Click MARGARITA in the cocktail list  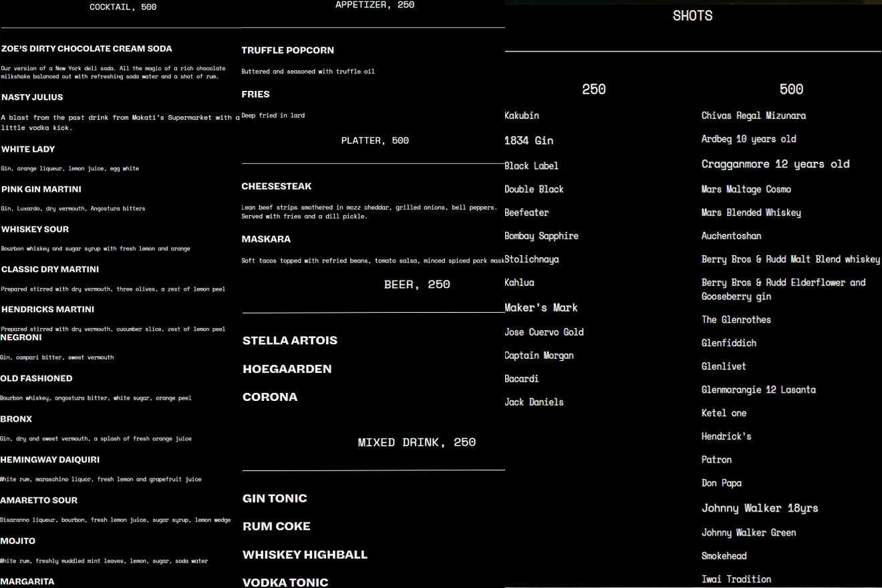(27, 582)
